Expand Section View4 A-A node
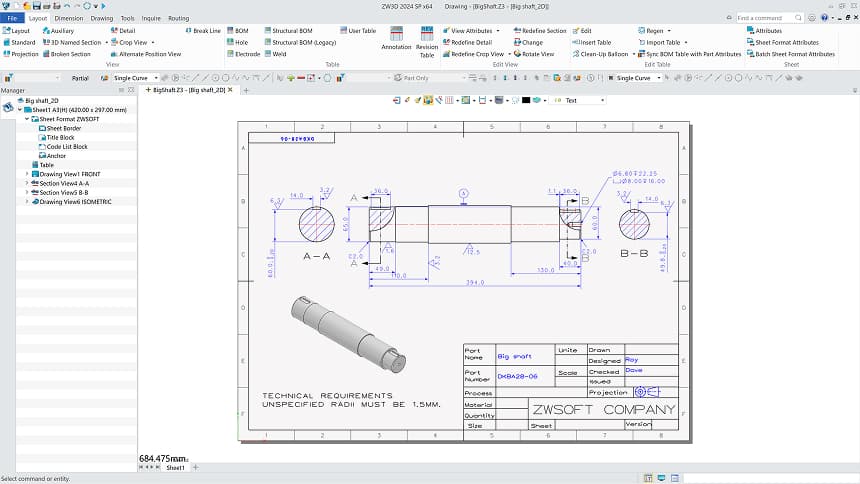The image size is (860, 484). click(27, 183)
